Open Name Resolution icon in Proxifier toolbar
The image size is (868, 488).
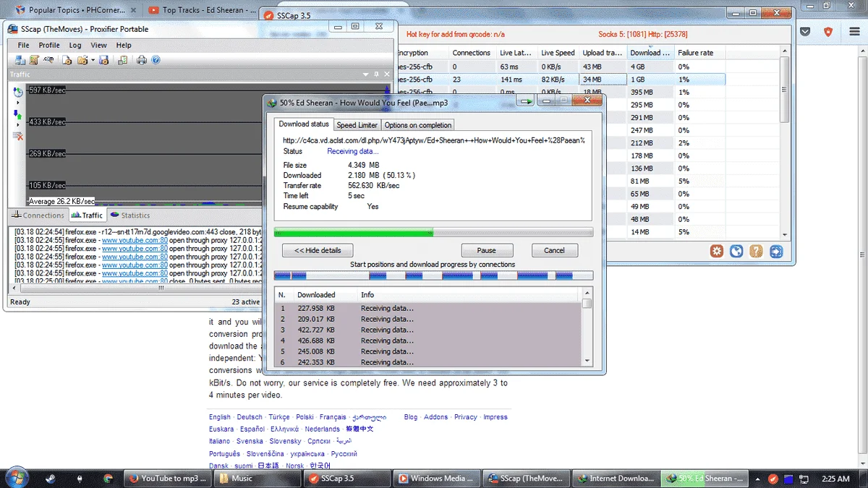(48, 60)
